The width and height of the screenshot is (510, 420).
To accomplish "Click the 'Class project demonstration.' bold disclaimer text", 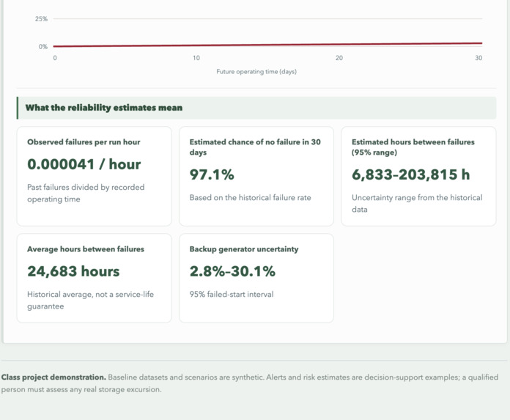I will coord(53,377).
